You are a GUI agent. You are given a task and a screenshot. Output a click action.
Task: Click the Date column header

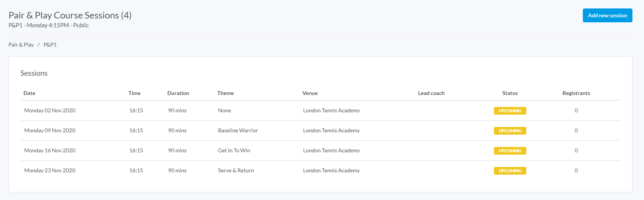click(x=29, y=93)
